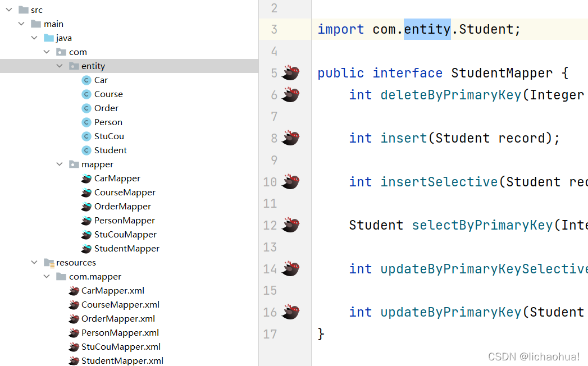Click the gutter MyBatis icon on line 14

pos(290,268)
